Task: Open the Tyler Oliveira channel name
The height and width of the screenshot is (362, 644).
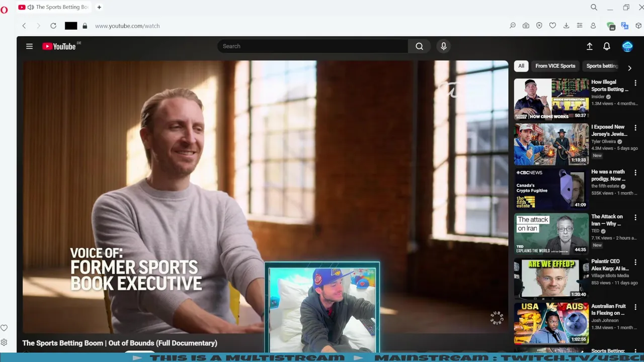Action: pyautogui.click(x=604, y=141)
